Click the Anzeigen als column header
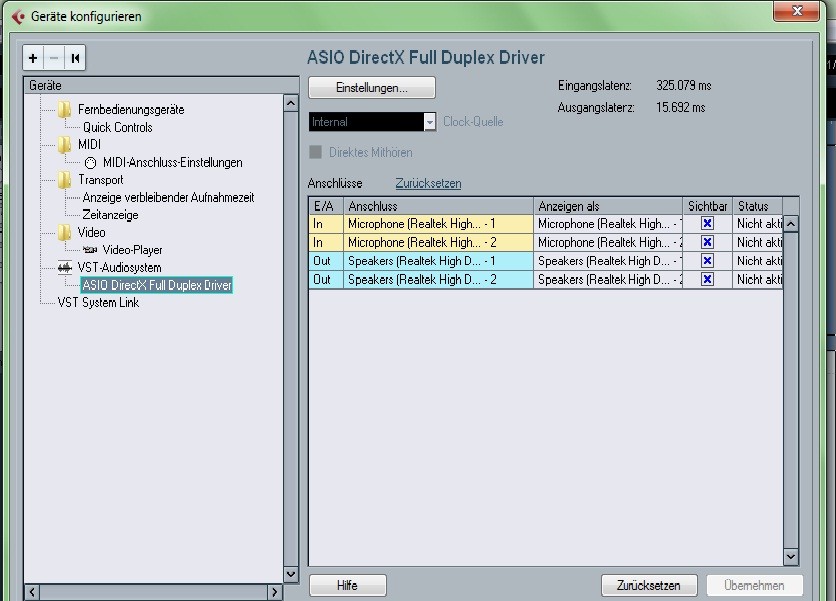Image resolution: width=836 pixels, height=601 pixels. coord(608,206)
